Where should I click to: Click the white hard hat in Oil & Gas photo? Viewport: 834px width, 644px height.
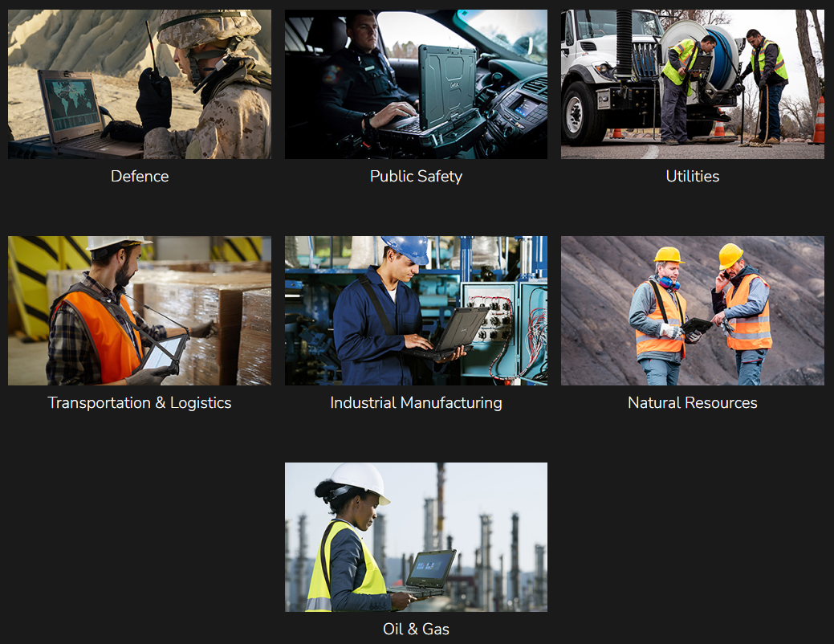point(360,479)
